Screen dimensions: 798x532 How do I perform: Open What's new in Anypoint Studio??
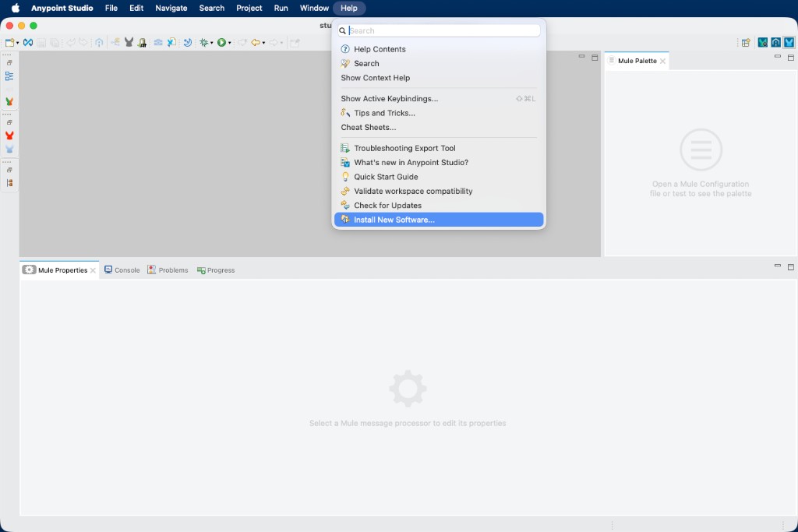(439, 162)
